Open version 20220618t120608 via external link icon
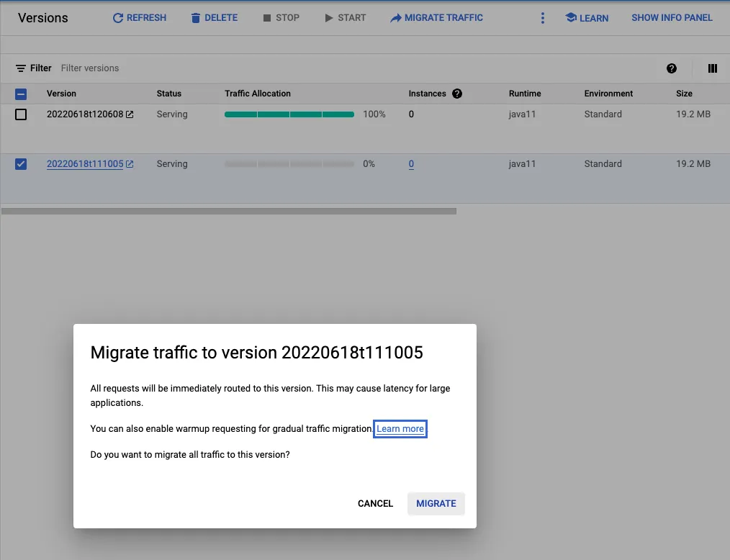The image size is (730, 560). point(130,114)
